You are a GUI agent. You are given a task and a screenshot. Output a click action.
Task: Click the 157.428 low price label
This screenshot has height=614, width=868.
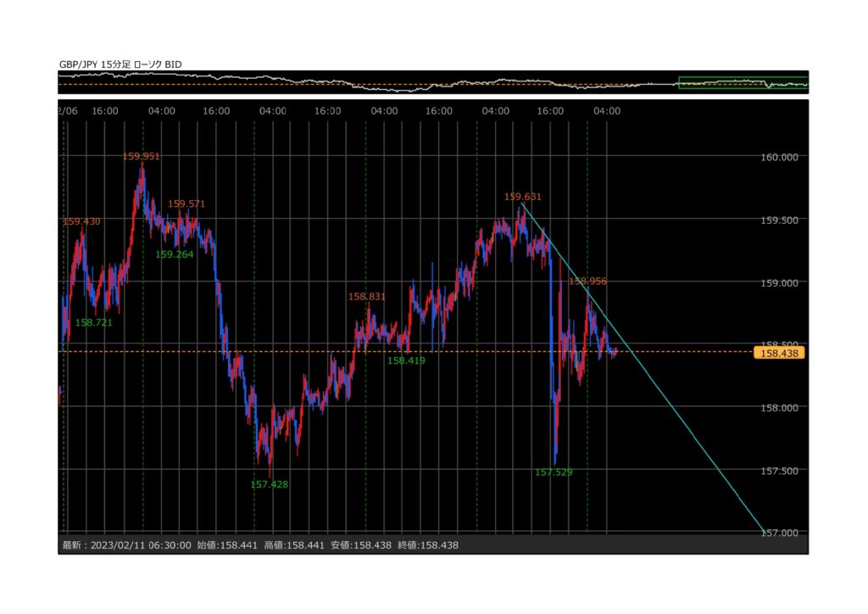tap(269, 485)
